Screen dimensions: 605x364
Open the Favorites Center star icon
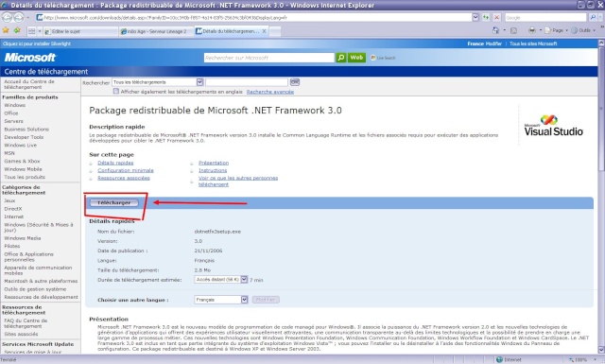[x=6, y=30]
